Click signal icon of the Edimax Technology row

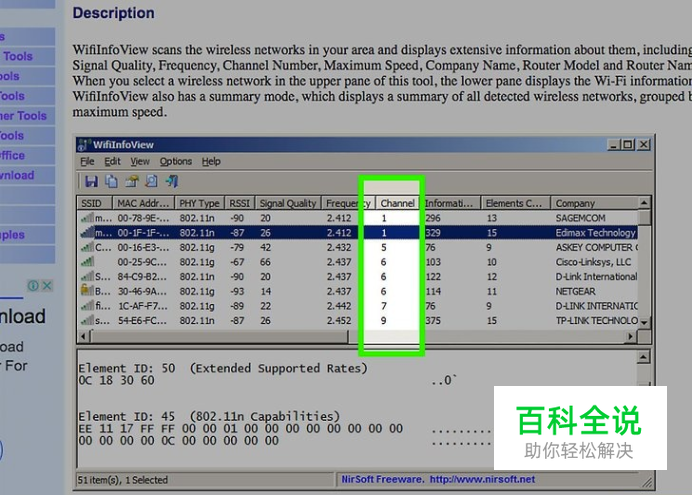point(87,232)
